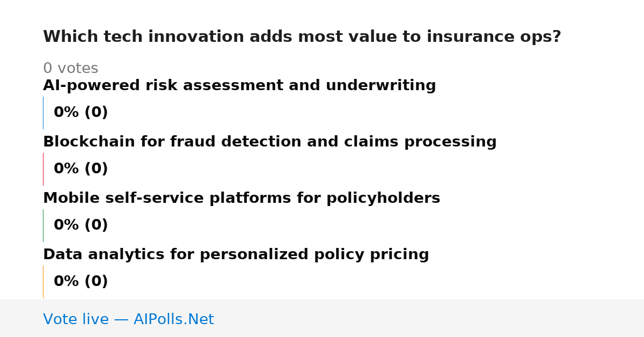Click the 0% (0) result under AI-powered option
The image size is (644, 337).
[81, 113]
